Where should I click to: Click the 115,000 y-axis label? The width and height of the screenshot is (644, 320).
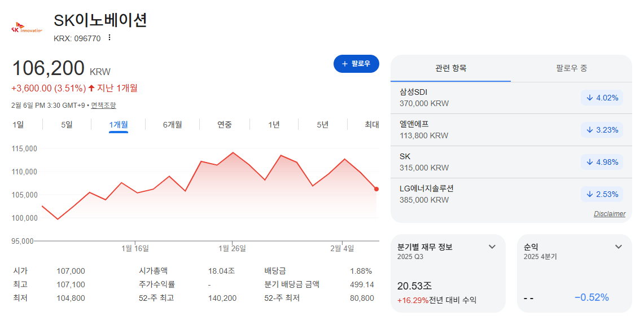(x=24, y=148)
